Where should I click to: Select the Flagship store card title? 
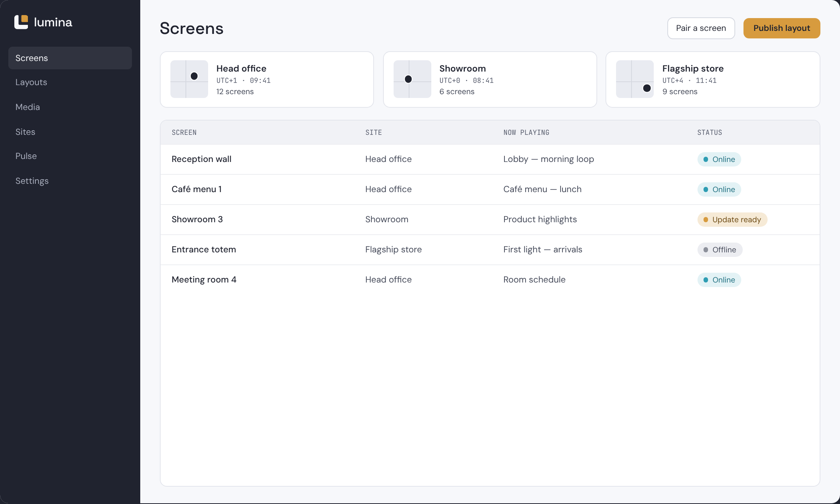point(693,69)
